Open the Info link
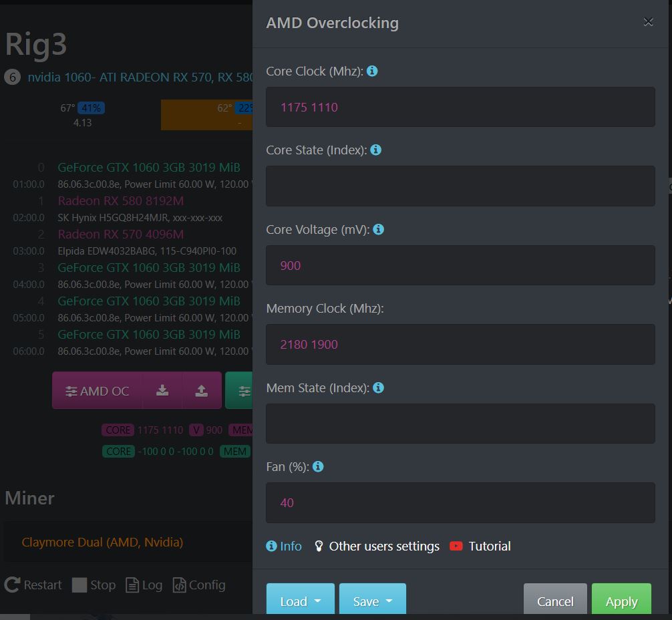Screen dimensions: 672x620 click(284, 546)
